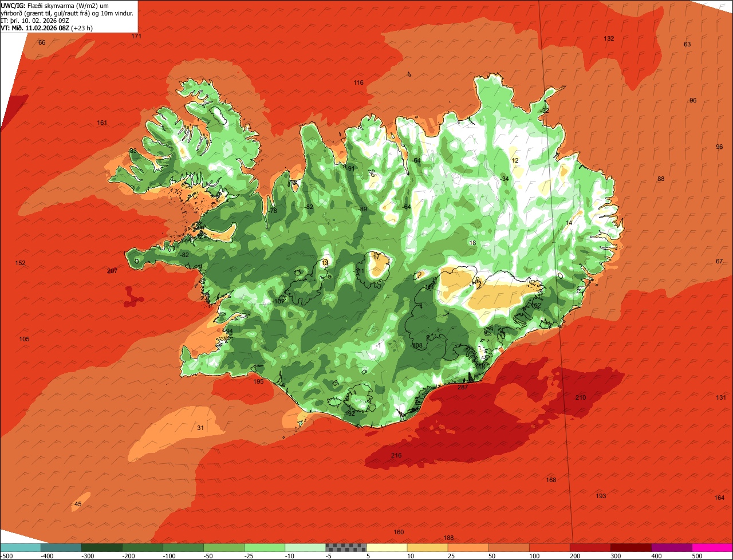The image size is (733, 560).
Task: Click the map value "152" at the western edge
Action: point(20,263)
